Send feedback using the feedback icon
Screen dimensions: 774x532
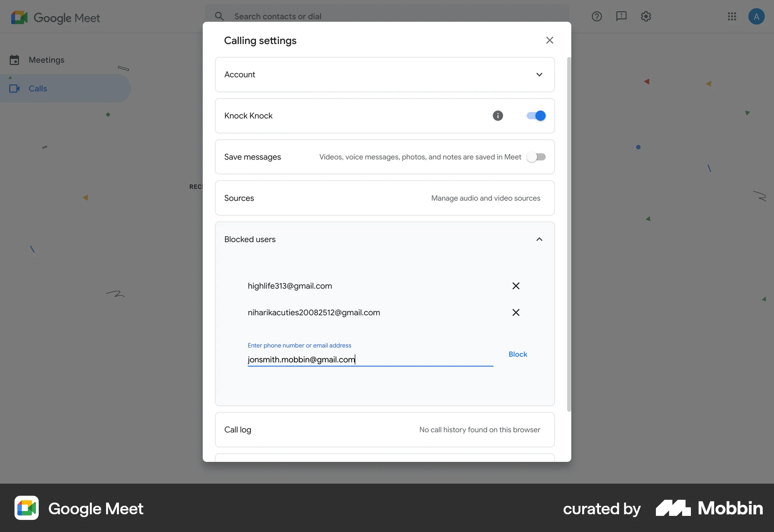tap(621, 16)
